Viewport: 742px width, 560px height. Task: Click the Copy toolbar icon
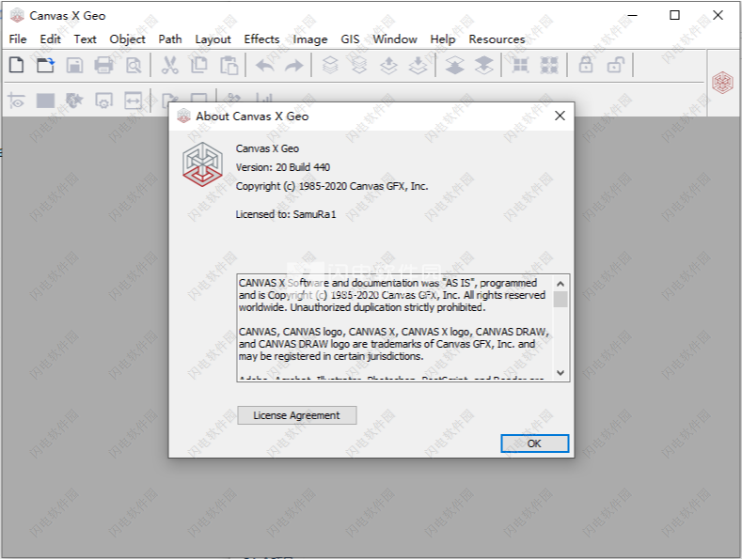(198, 65)
